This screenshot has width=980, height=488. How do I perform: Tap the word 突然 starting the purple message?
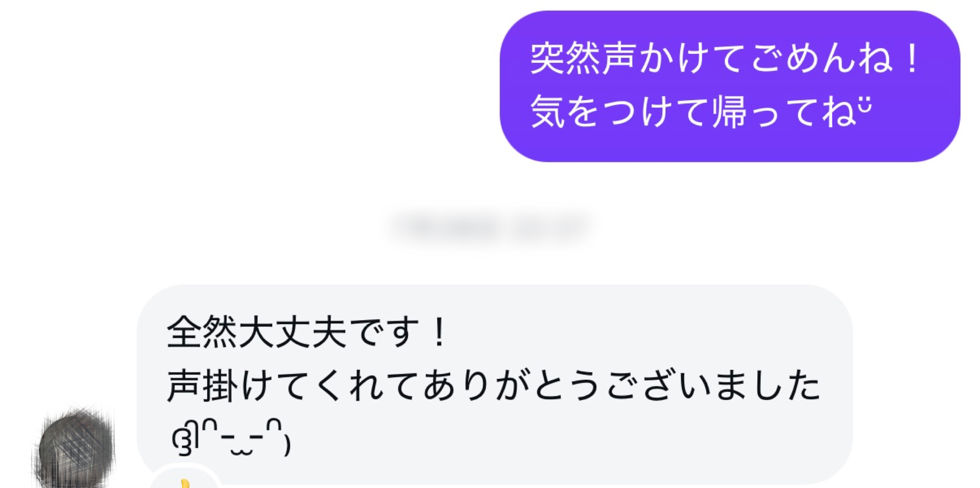point(565,58)
